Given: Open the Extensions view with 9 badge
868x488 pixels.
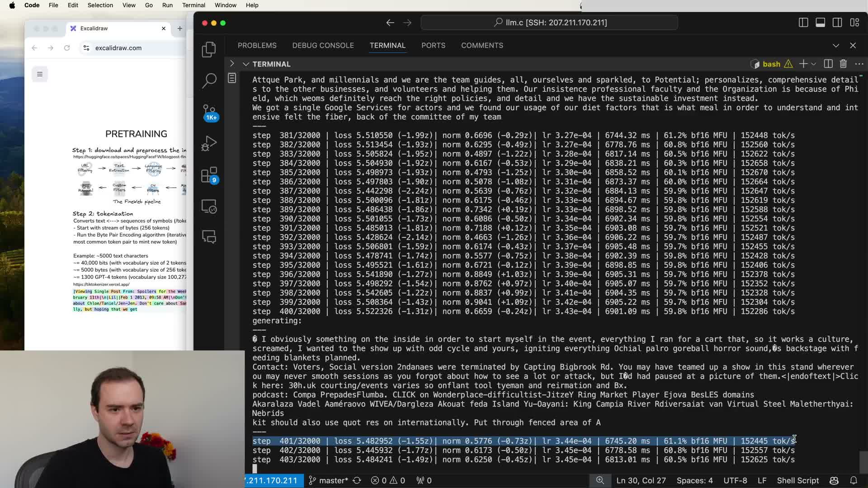Looking at the screenshot, I should pyautogui.click(x=208, y=175).
